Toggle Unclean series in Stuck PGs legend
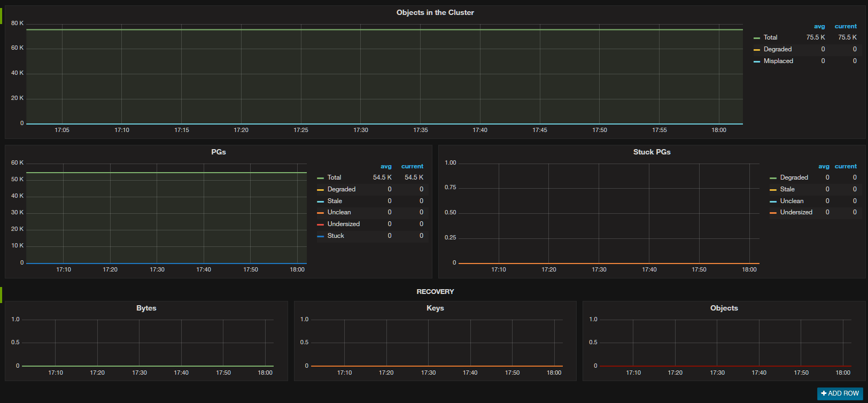This screenshot has width=868, height=403. 792,201
